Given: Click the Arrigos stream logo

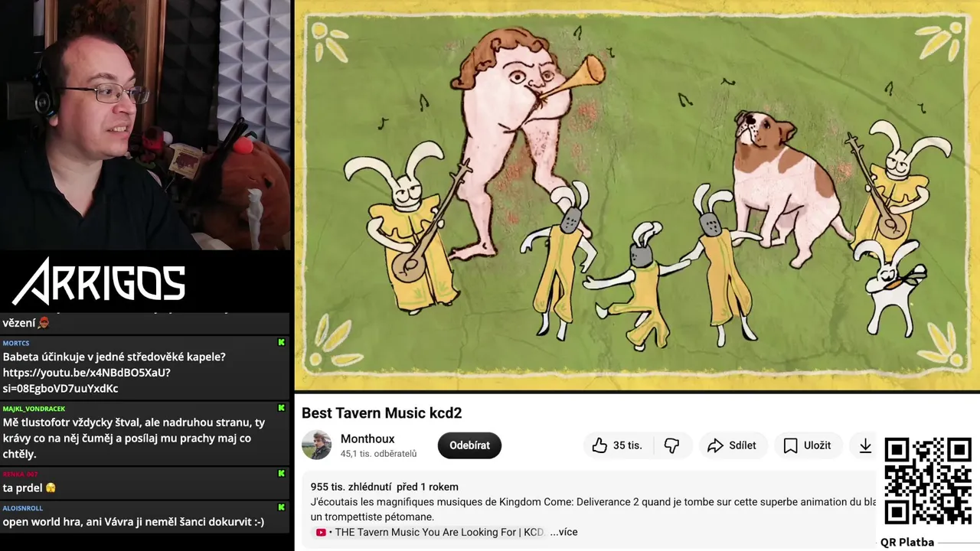Looking at the screenshot, I should pyautogui.click(x=100, y=281).
